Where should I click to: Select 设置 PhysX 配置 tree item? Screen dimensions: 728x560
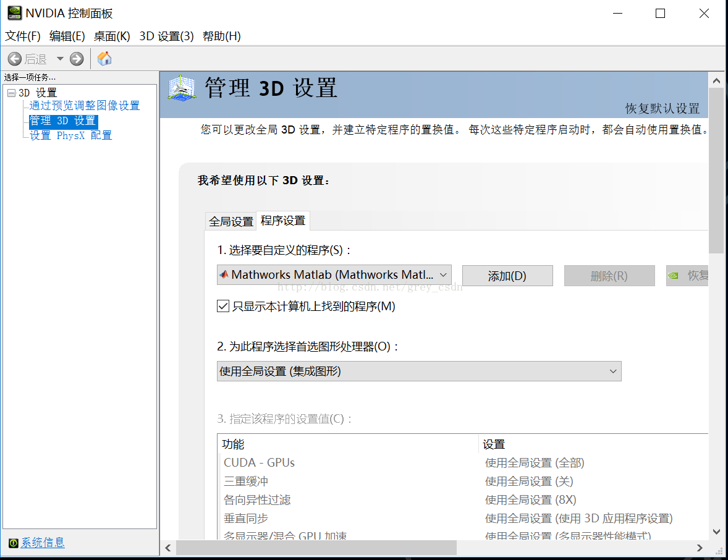tap(71, 135)
